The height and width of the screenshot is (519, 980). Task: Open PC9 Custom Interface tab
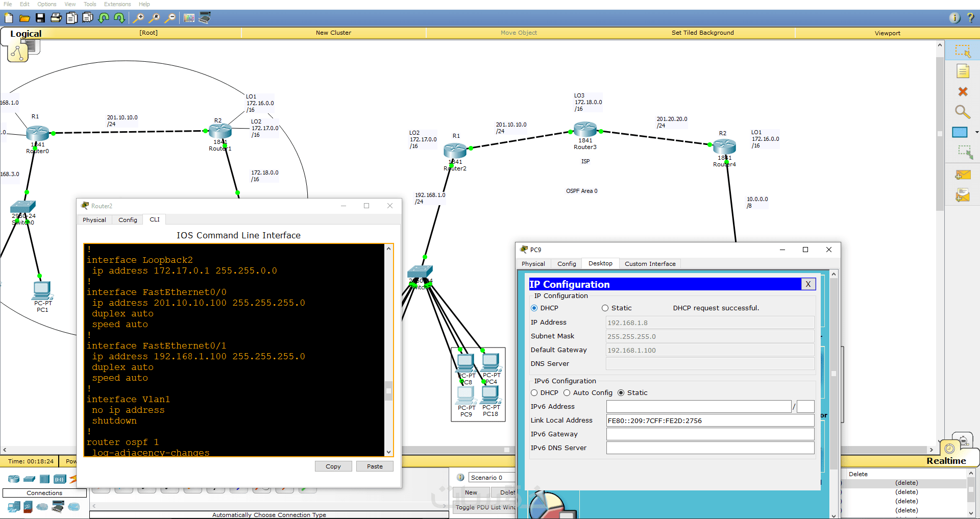tap(650, 264)
